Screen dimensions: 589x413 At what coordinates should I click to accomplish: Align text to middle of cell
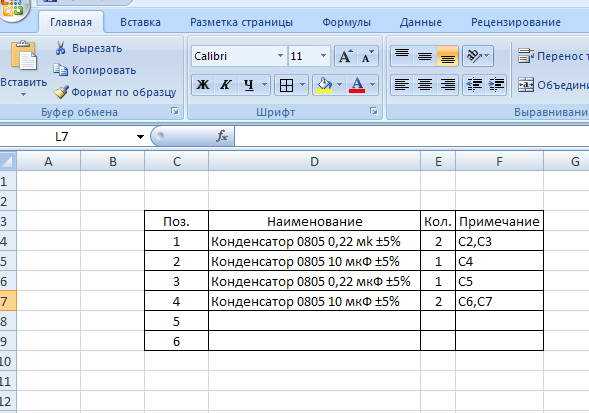(x=424, y=56)
